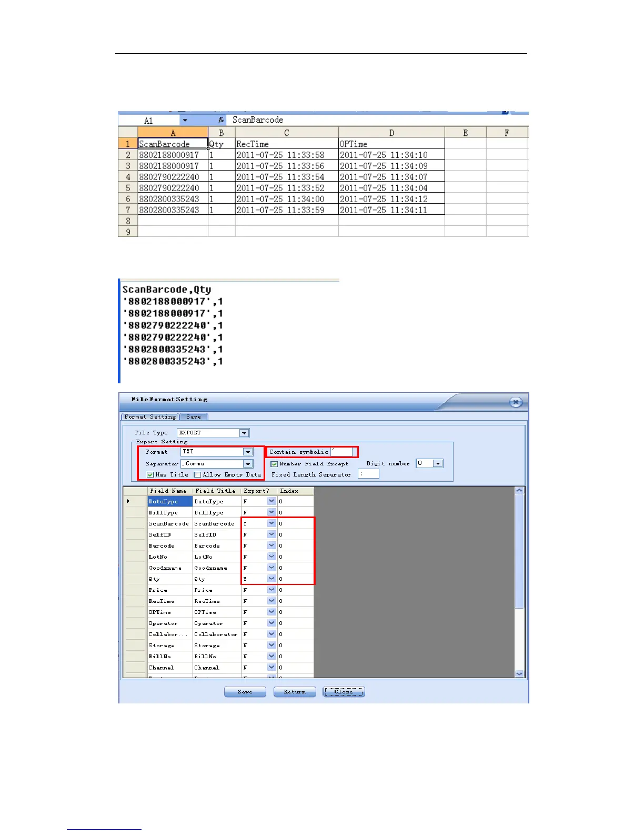Screen dimensions: 644x834
Task: Click the Return button
Action: (x=295, y=691)
